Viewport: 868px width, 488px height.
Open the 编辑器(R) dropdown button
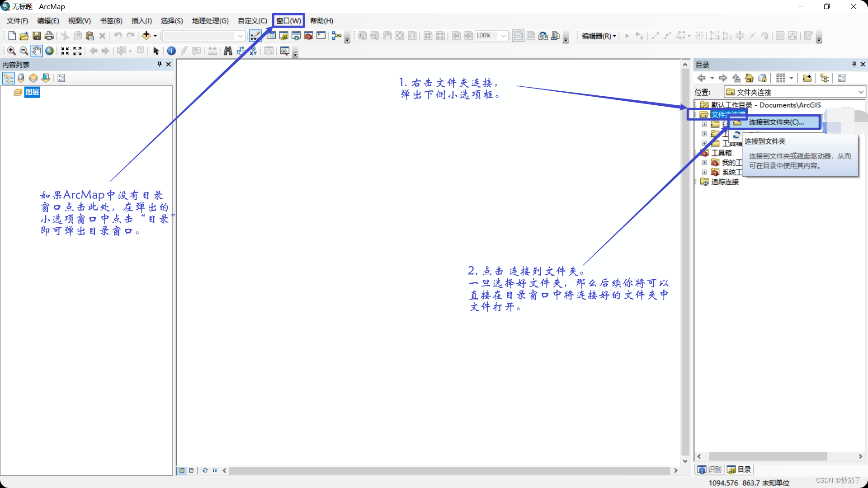[x=599, y=36]
